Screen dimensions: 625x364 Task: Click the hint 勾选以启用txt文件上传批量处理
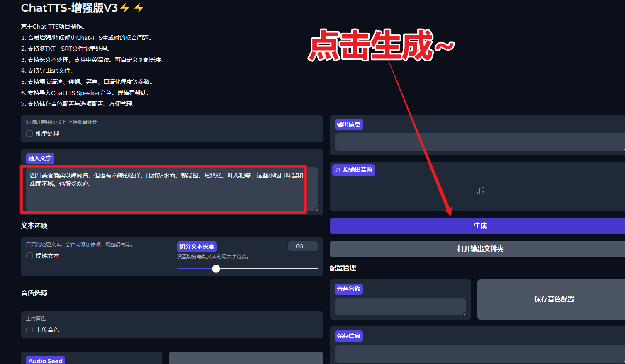pos(62,122)
